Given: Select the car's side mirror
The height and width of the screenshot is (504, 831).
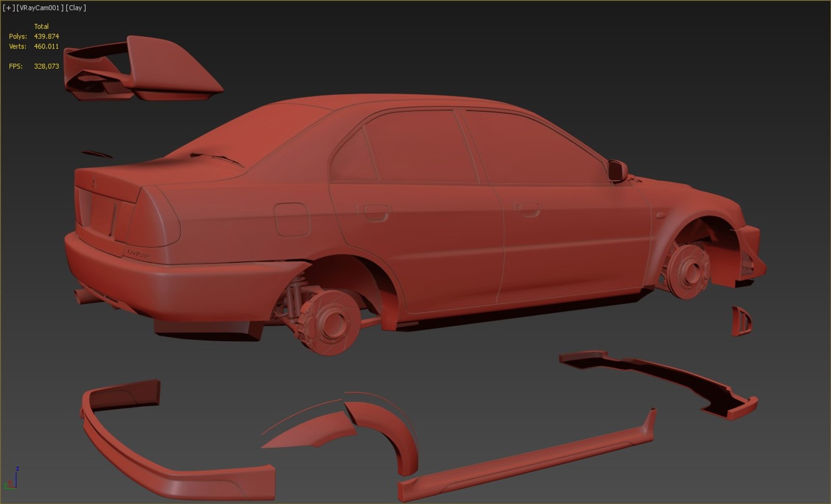Looking at the screenshot, I should click(x=618, y=171).
